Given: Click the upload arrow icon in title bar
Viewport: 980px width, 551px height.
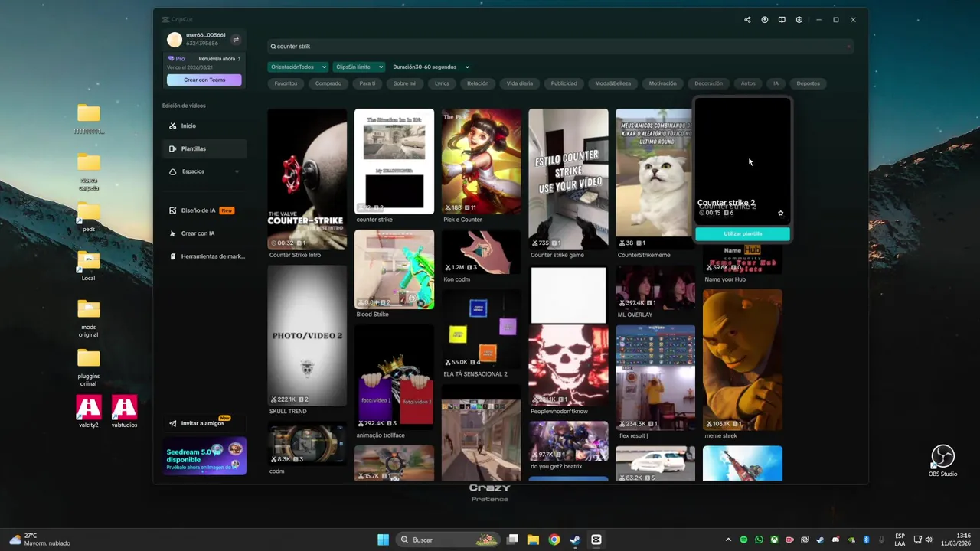Looking at the screenshot, I should (x=765, y=20).
